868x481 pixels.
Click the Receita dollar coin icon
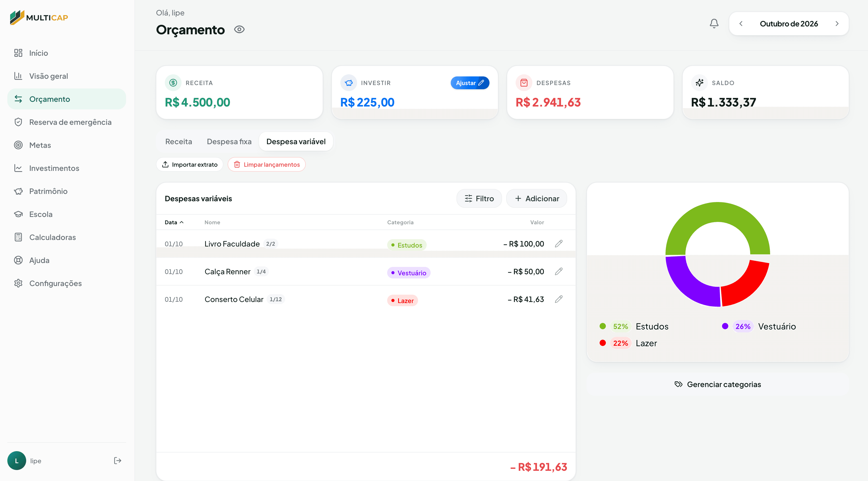click(x=173, y=83)
